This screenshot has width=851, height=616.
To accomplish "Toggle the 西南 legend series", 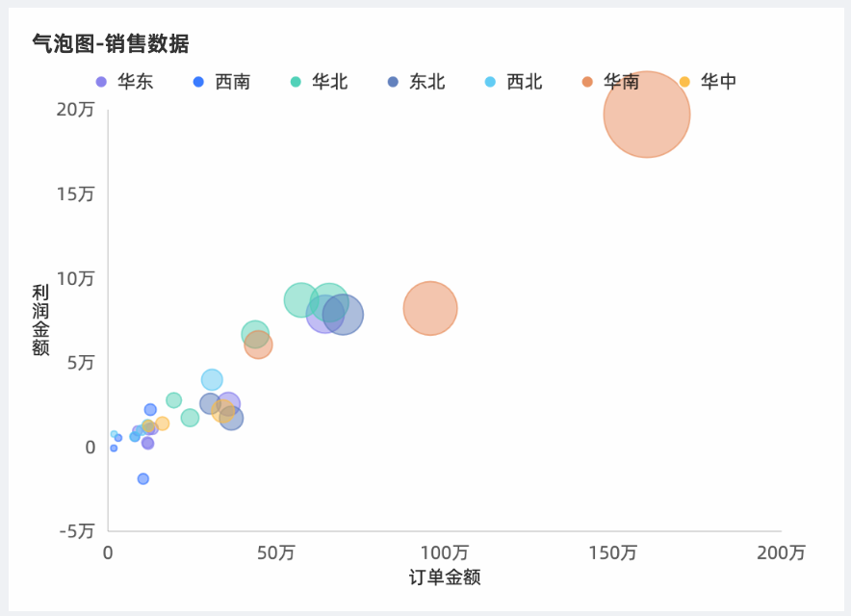I will click(x=221, y=82).
